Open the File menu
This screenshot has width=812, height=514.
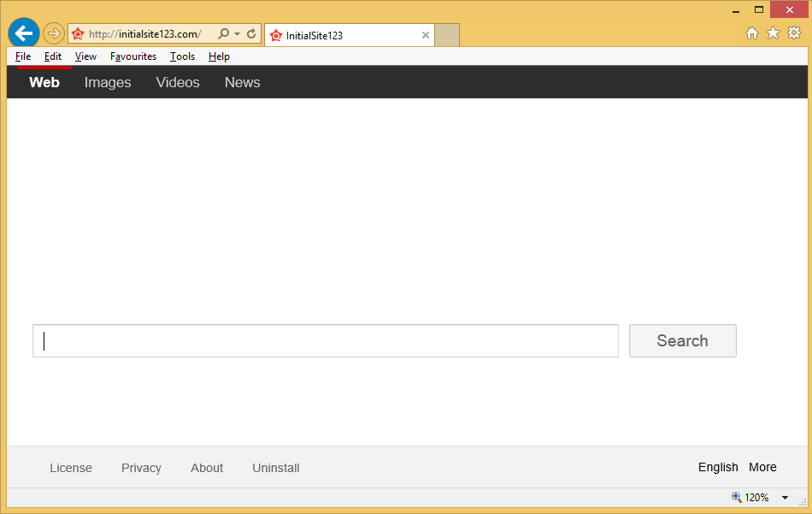click(x=23, y=56)
